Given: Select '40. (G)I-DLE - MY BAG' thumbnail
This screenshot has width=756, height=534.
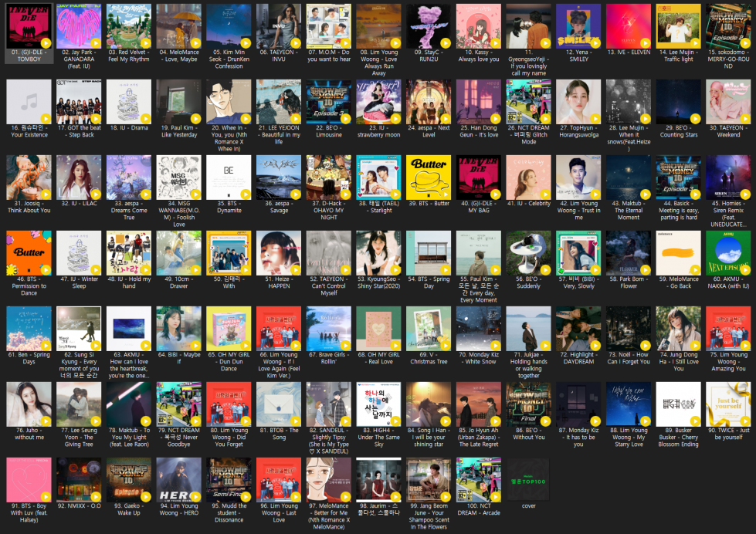Looking at the screenshot, I should (x=479, y=177).
